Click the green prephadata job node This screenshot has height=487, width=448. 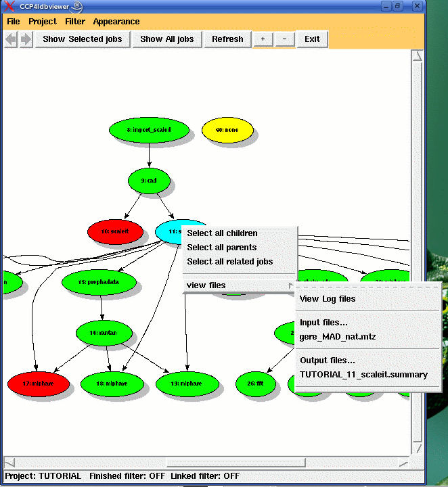(x=99, y=281)
